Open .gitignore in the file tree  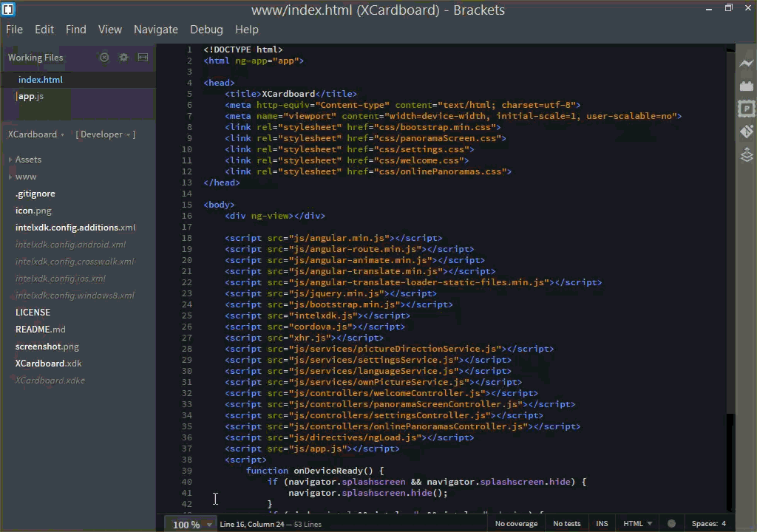pos(35,194)
